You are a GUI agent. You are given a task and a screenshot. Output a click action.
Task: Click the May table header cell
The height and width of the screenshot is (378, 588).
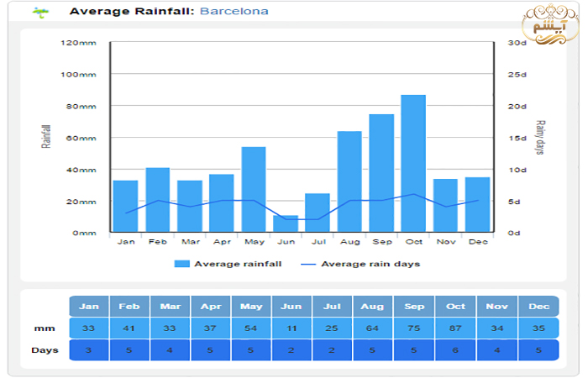(x=252, y=307)
